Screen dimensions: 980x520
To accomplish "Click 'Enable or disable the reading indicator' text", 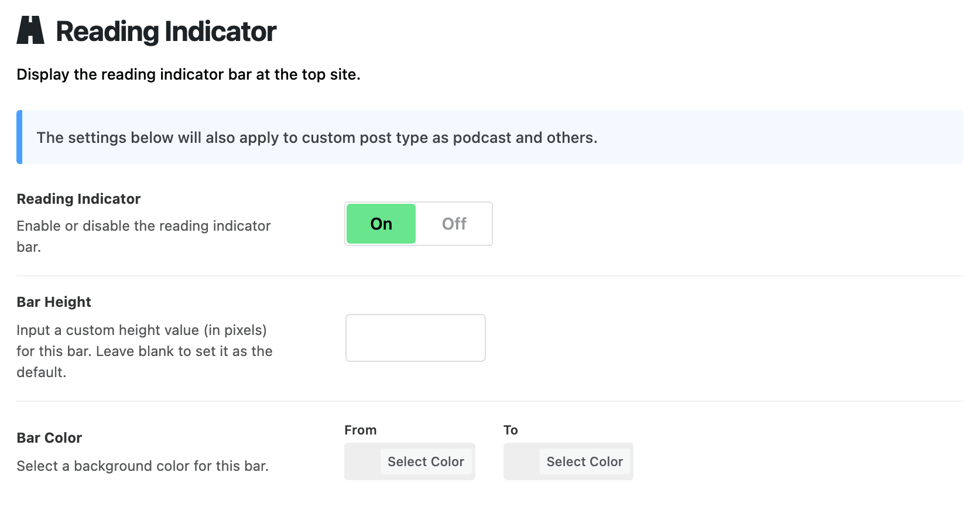I will 144,236.
